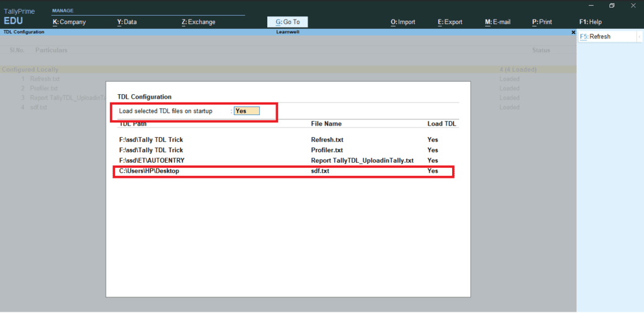Open the Z: Exchange menu
The width and height of the screenshot is (644, 313).
(x=198, y=22)
